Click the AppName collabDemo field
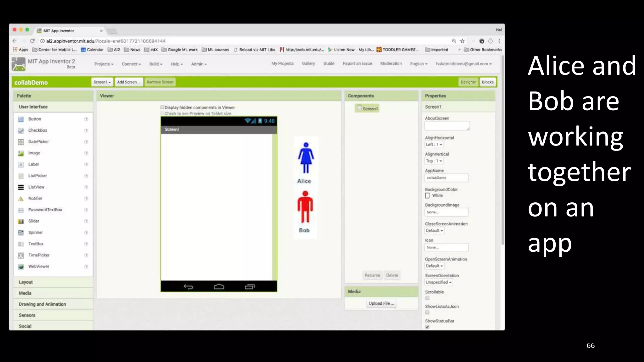Screen dimensions: 644x362 [x=446, y=178]
